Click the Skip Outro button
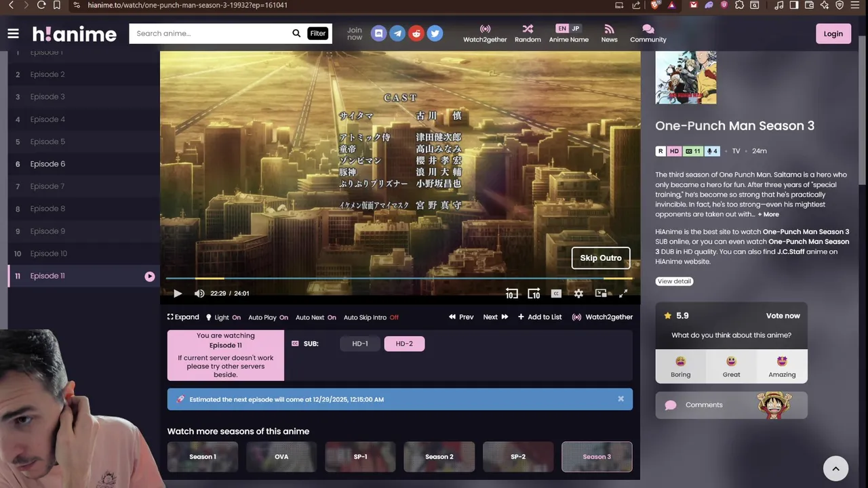This screenshot has height=488, width=868. point(601,258)
